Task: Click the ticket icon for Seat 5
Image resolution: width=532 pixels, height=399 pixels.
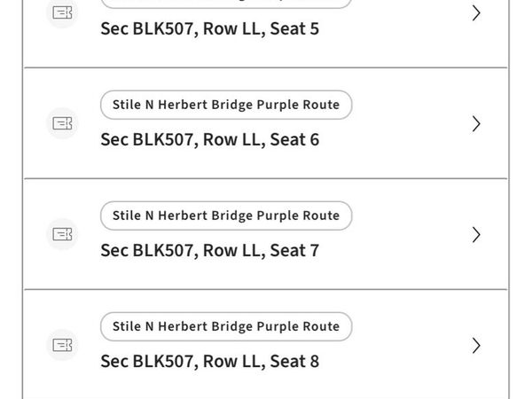Action: tap(62, 12)
